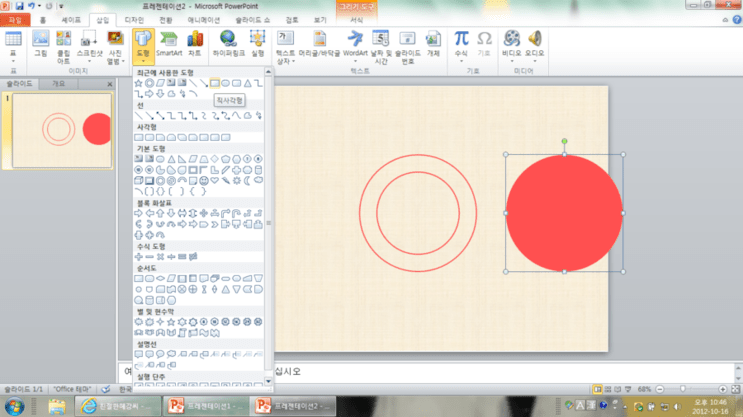Expand the video insert dropdown
This screenshot has width=743, height=417.
(512, 62)
